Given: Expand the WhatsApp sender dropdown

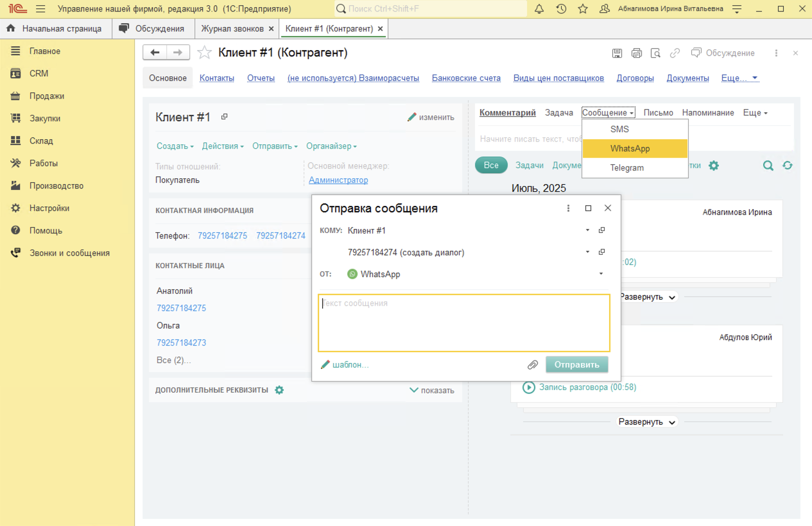Looking at the screenshot, I should click(x=601, y=274).
